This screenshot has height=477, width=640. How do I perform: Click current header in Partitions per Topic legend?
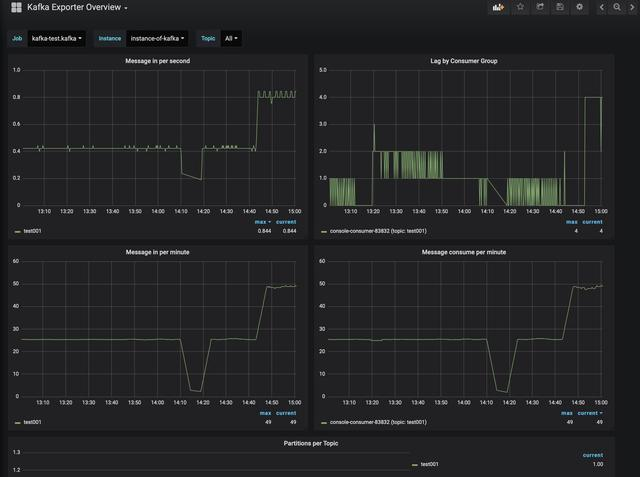point(593,455)
